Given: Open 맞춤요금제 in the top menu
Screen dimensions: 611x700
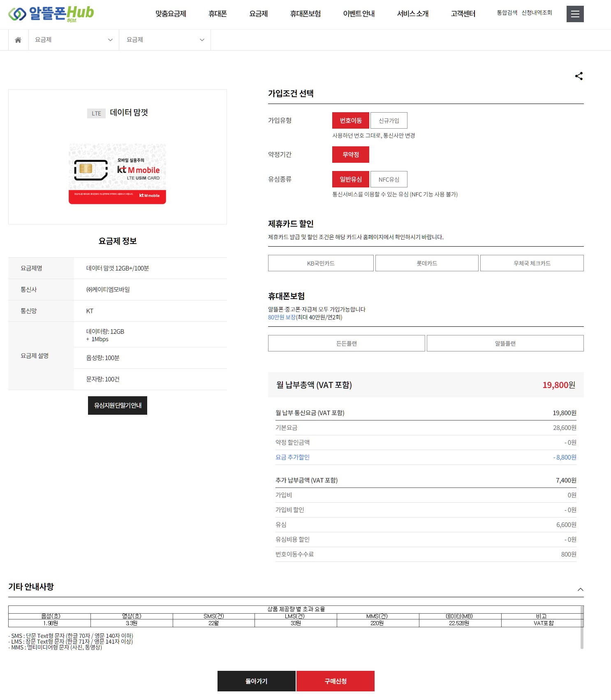Looking at the screenshot, I should (x=171, y=14).
